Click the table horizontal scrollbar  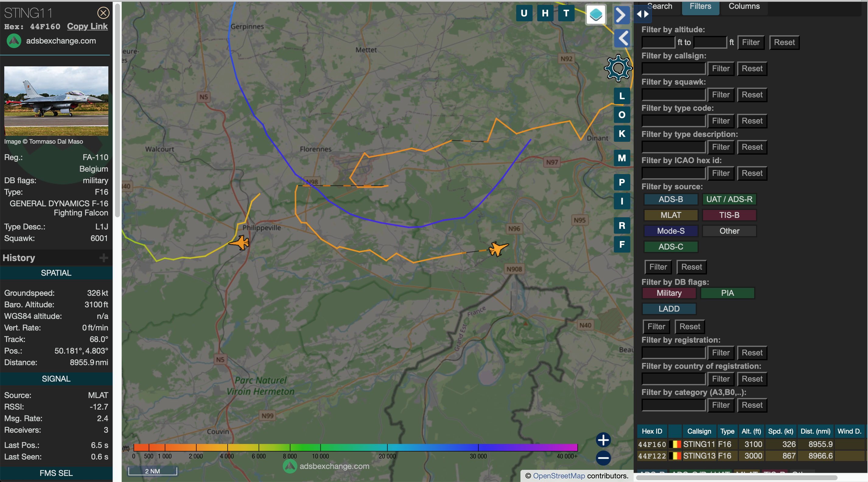coord(736,478)
